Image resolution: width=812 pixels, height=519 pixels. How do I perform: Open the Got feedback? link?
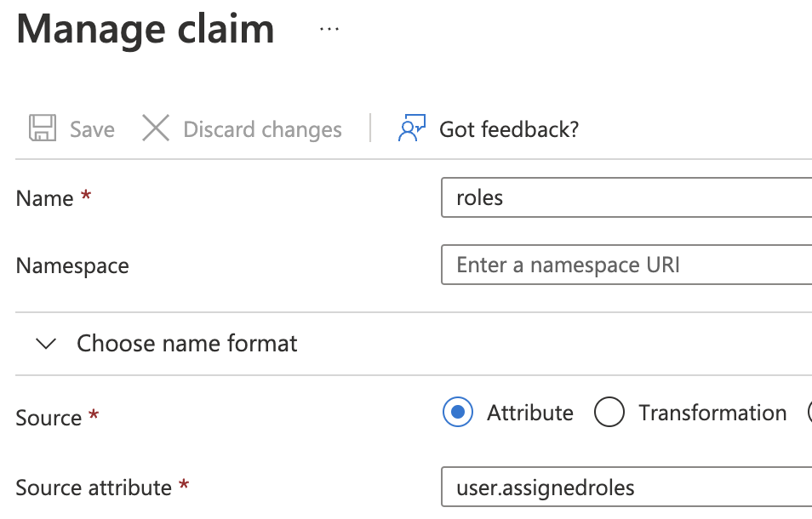point(508,129)
